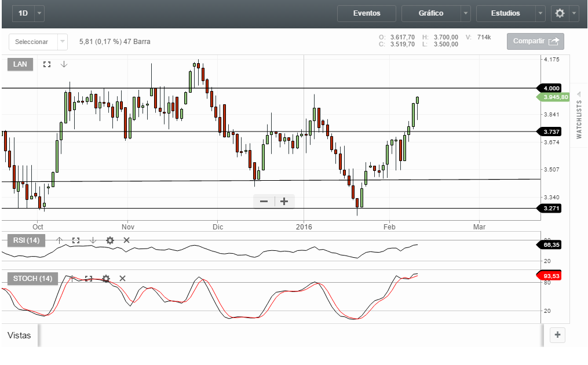Expand the Gráfico dropdown arrow
The height and width of the screenshot is (365, 588).
(x=466, y=13)
